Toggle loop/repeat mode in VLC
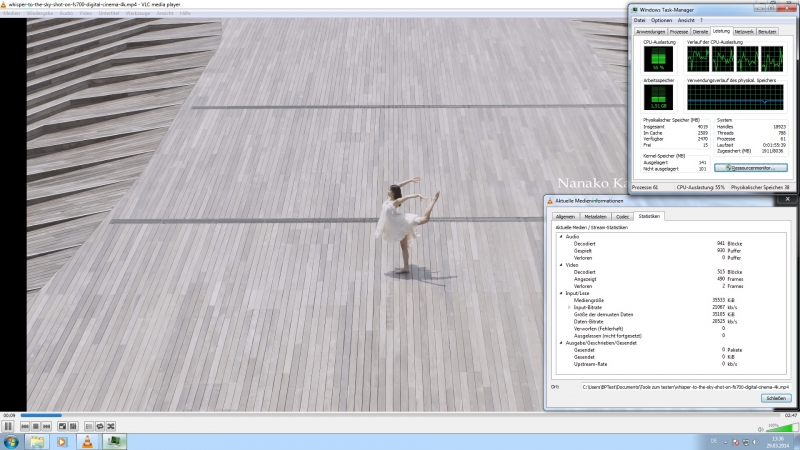 tap(100, 426)
